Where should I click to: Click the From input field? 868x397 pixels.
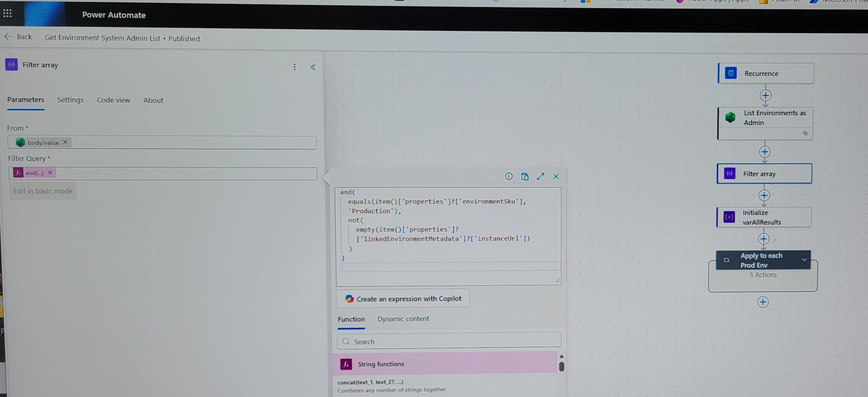click(162, 142)
